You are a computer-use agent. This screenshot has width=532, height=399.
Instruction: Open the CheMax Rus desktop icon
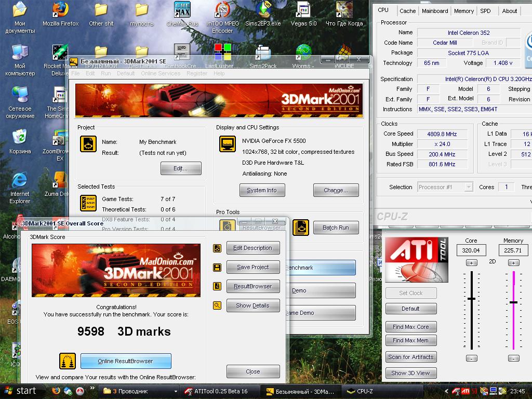coord(182,14)
